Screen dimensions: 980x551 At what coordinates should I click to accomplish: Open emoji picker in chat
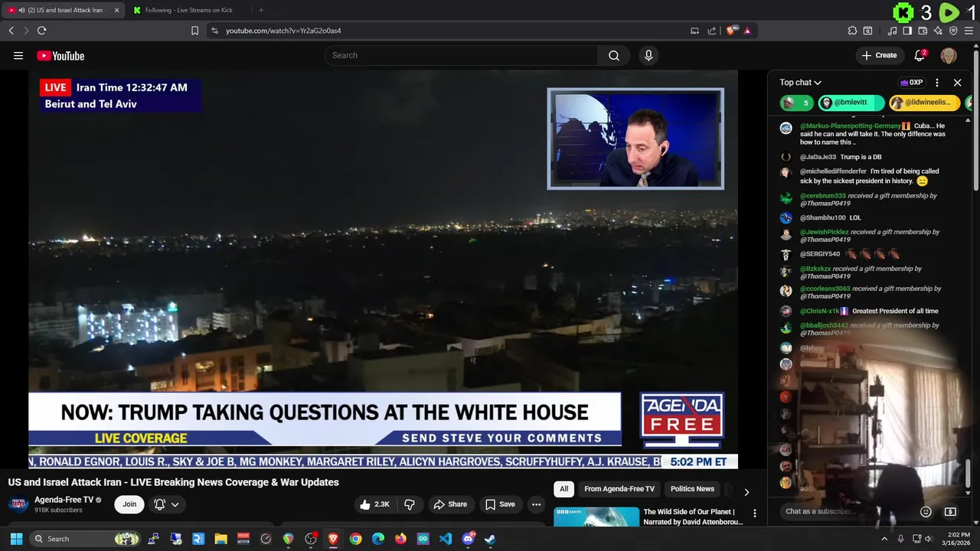point(926,511)
